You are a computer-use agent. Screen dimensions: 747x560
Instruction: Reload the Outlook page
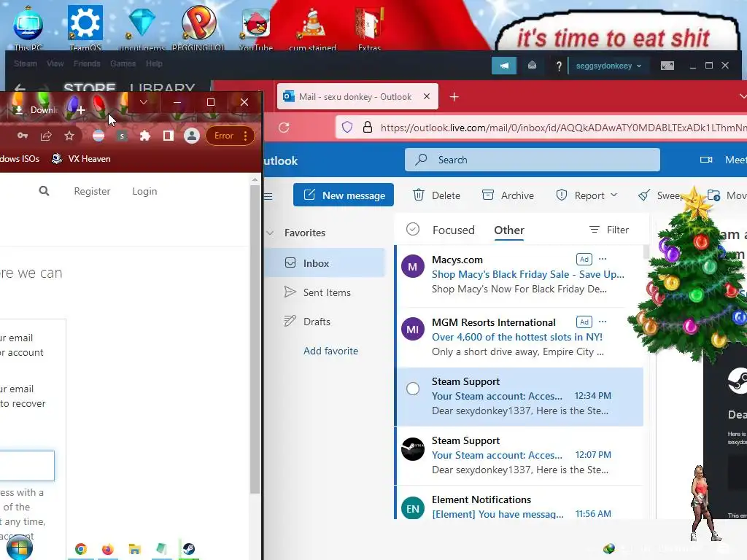284,128
